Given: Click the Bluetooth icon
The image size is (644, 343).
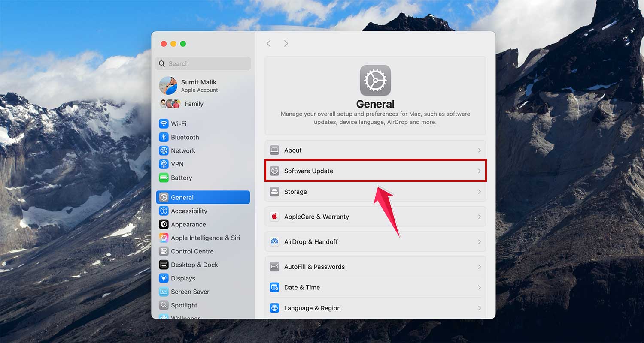Looking at the screenshot, I should 164,137.
